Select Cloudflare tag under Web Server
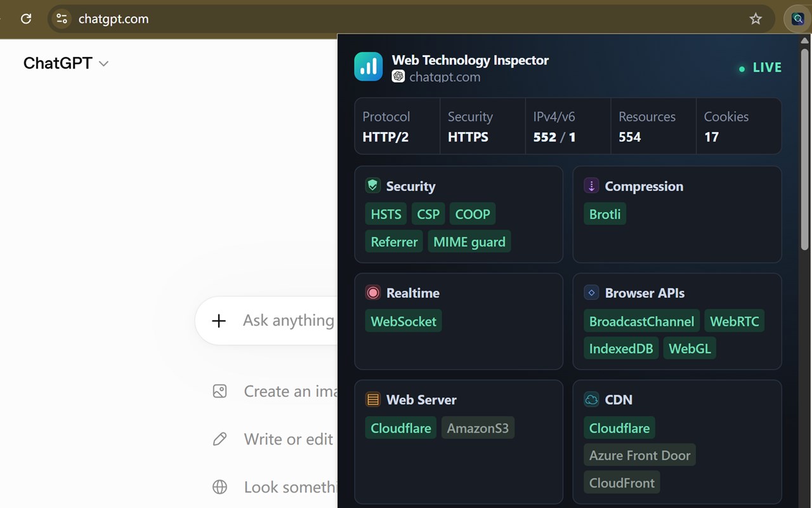The image size is (812, 508). pyautogui.click(x=401, y=427)
